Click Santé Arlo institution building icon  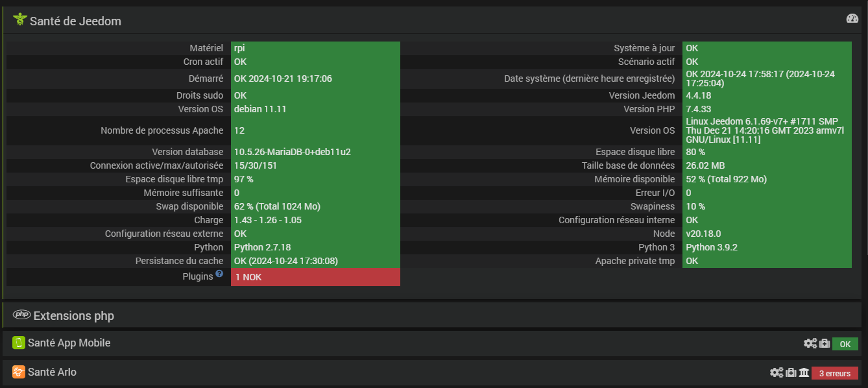pyautogui.click(x=804, y=372)
